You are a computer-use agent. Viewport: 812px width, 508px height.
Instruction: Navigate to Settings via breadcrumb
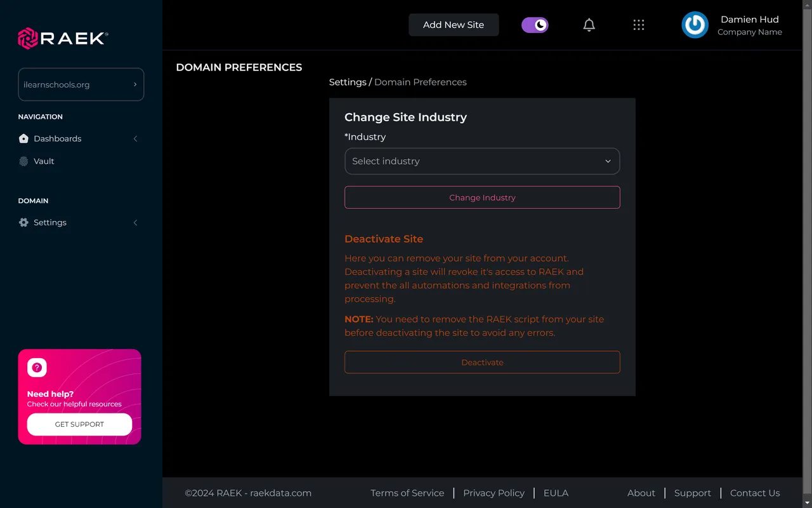pyautogui.click(x=348, y=82)
